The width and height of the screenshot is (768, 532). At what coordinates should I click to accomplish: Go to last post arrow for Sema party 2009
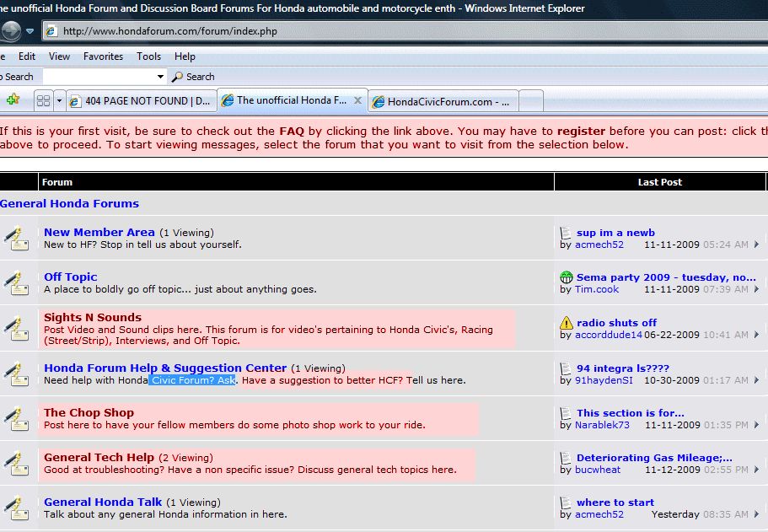click(x=757, y=289)
